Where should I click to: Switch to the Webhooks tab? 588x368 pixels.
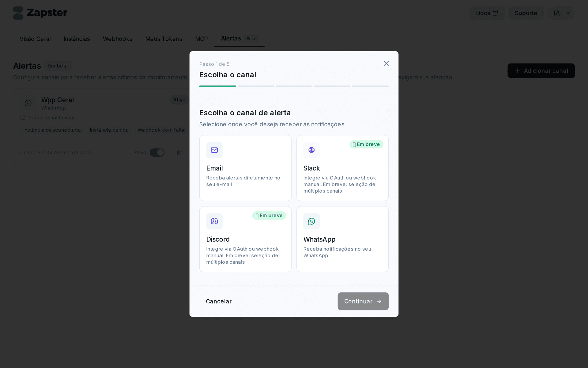(x=118, y=39)
